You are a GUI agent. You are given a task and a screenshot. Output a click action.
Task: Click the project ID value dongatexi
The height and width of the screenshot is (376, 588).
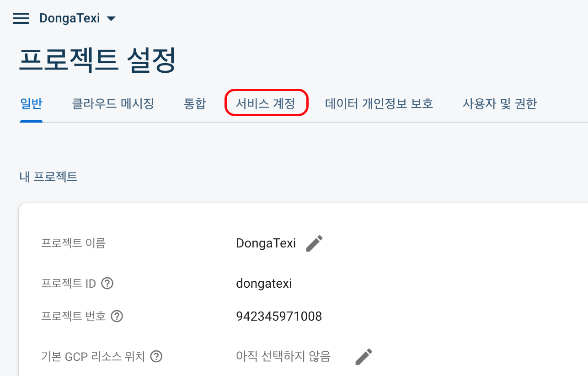click(264, 284)
